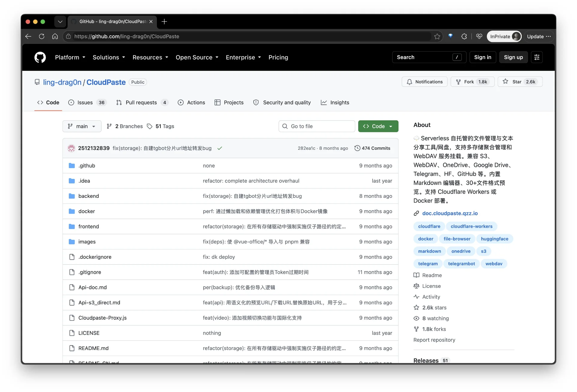Screen dimensions: 577x392
Task: Open the frontend folder
Action: point(89,227)
